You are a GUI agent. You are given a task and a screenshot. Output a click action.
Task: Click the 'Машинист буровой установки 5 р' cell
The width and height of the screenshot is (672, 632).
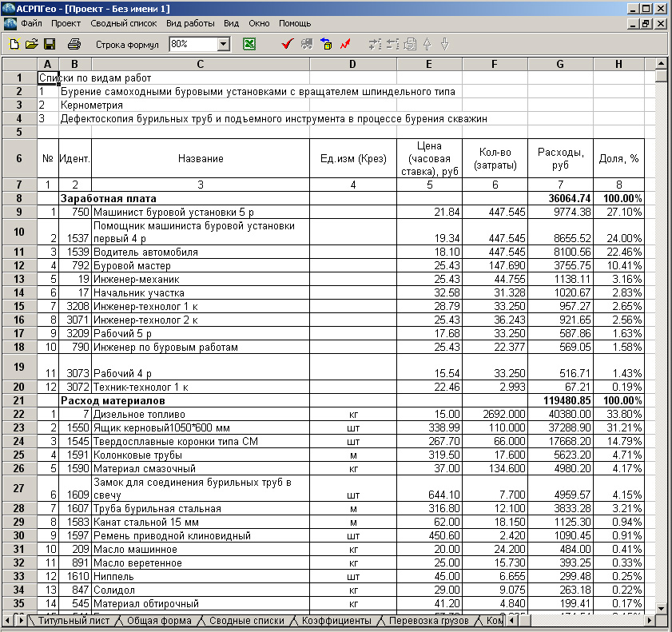[201, 212]
